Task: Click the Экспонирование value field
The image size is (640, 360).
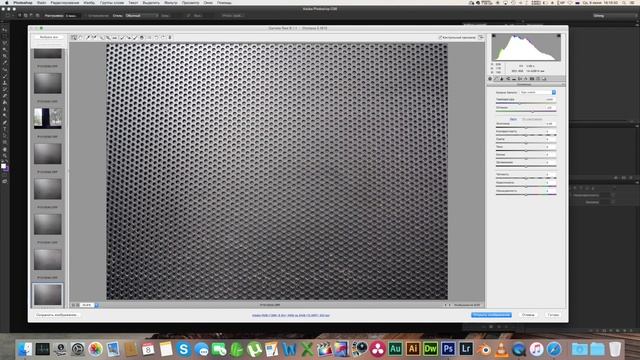Action: click(x=550, y=124)
